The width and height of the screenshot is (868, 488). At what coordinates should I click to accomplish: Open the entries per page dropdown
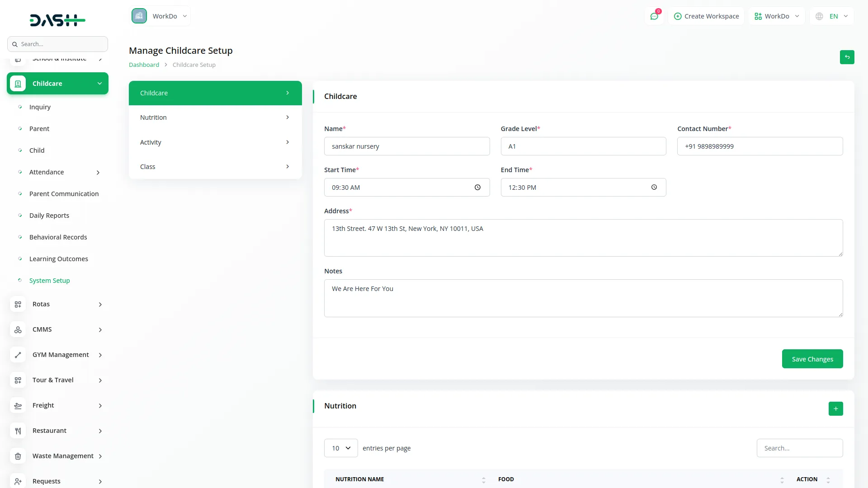[x=341, y=448]
